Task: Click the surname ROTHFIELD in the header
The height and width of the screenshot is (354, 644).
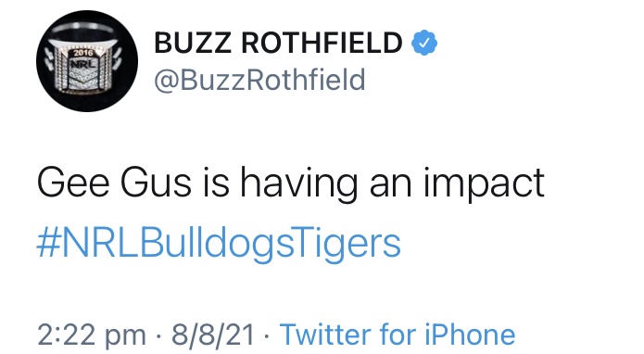Action: point(322,43)
